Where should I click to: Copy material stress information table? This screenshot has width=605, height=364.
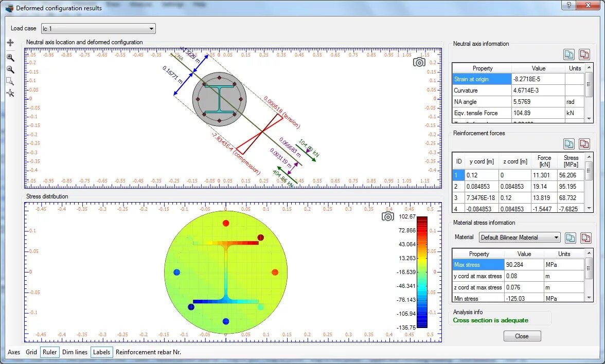click(x=570, y=238)
